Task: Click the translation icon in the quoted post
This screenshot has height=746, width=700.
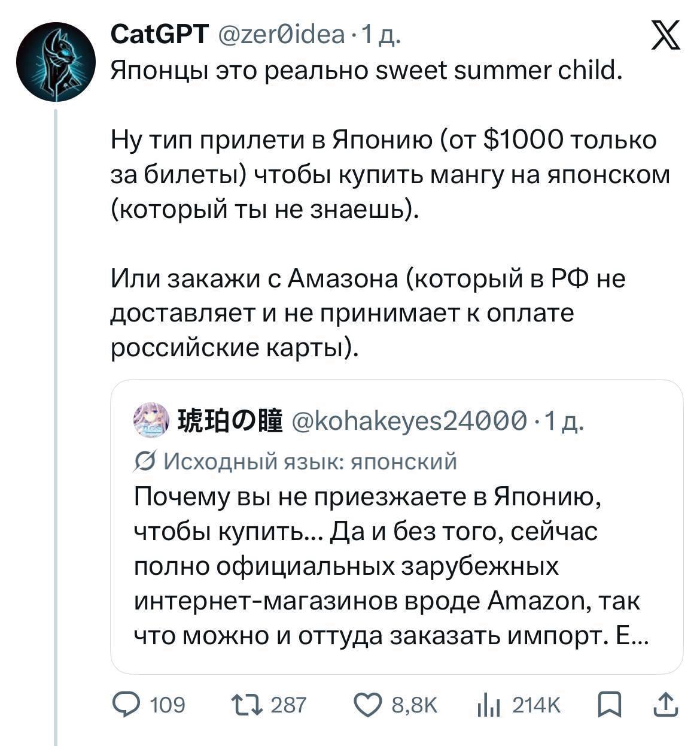Action: tap(145, 462)
